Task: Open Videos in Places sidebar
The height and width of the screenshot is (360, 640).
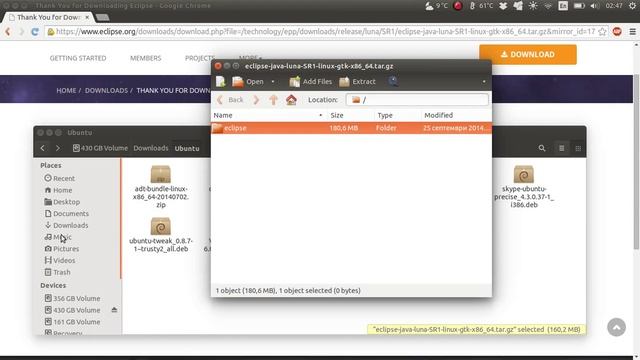Action: 60,260
